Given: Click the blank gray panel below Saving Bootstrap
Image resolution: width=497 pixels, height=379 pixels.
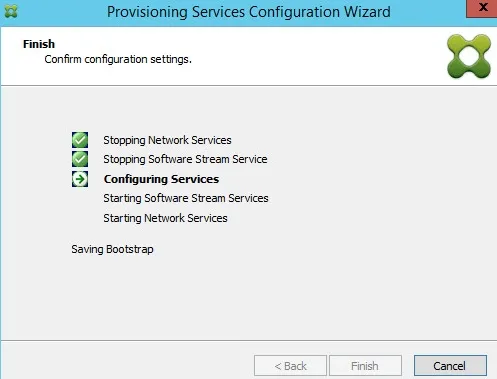Looking at the screenshot, I should 248,297.
